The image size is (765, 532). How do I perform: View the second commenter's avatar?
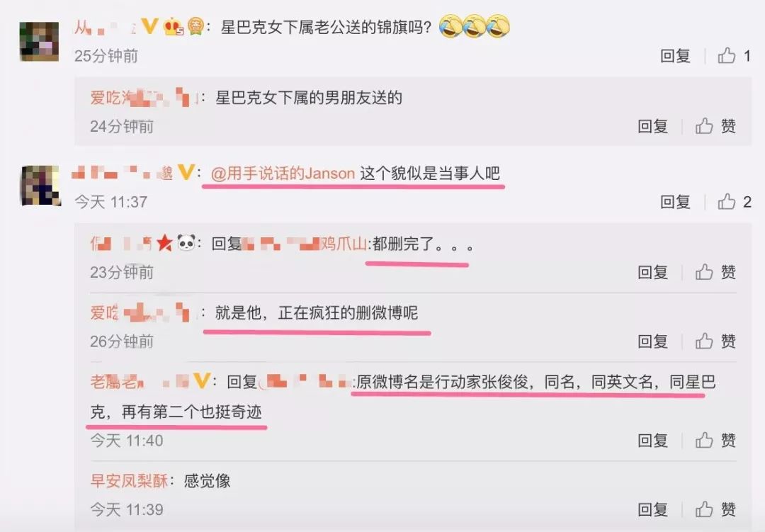tap(40, 186)
